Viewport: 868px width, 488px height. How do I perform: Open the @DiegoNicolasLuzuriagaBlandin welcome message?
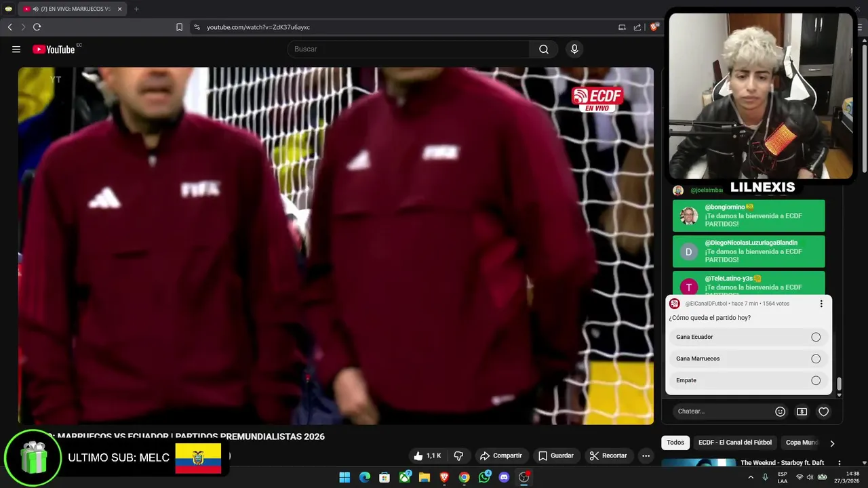749,251
